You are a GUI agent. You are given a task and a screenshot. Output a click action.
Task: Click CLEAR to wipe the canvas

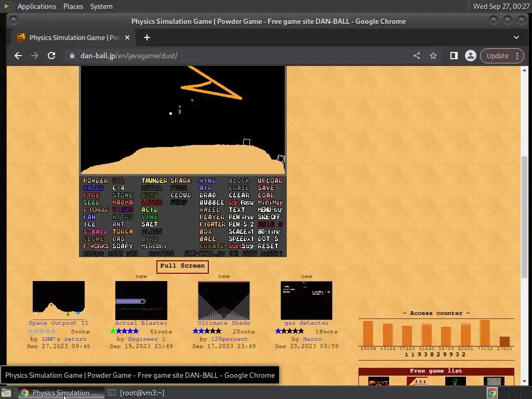(x=239, y=195)
